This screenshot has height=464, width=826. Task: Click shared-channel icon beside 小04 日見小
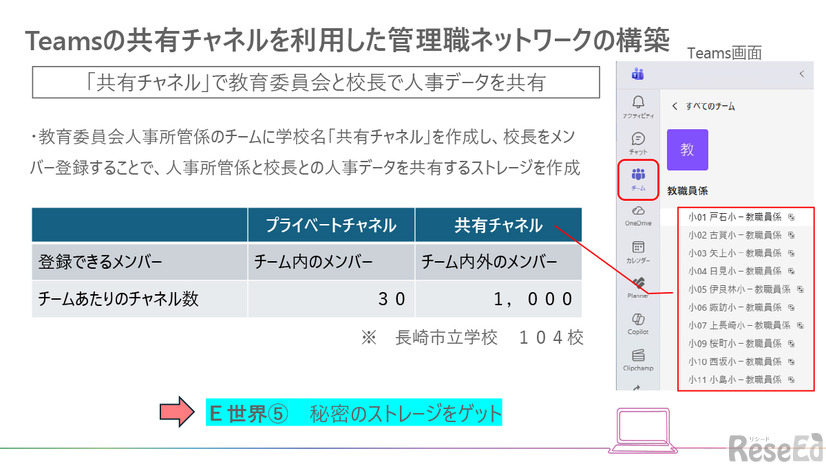point(791,271)
